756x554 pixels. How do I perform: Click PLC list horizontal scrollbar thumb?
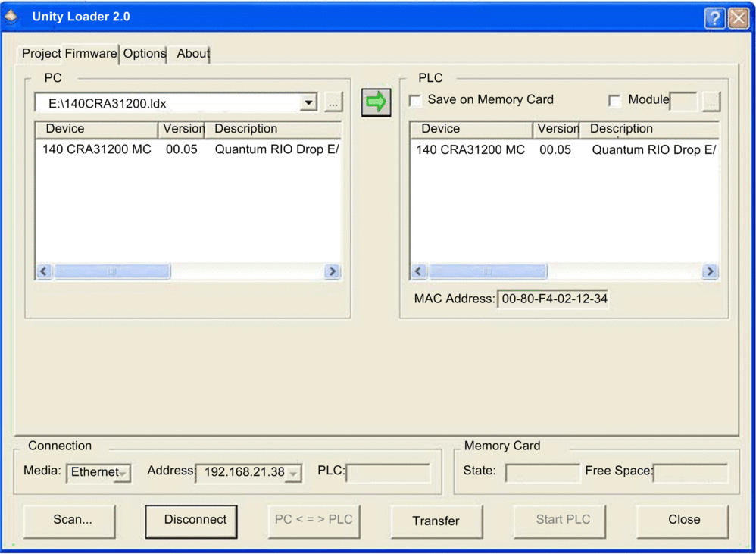click(487, 271)
